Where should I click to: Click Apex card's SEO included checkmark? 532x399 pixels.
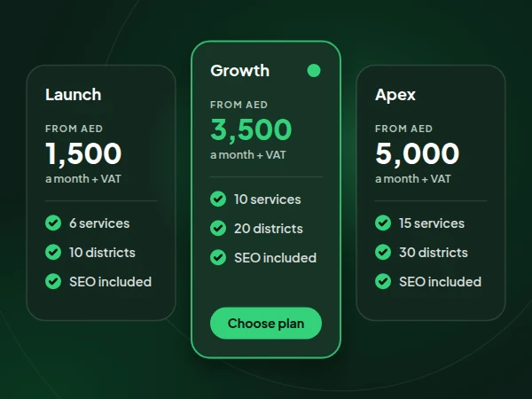point(383,281)
